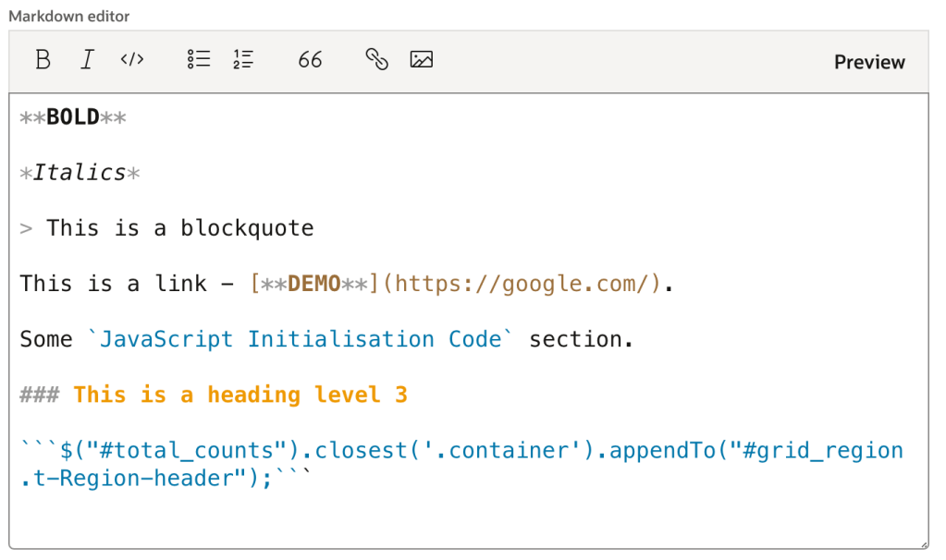
Task: Insert a hyperlink using the link icon
Action: pyautogui.click(x=376, y=60)
